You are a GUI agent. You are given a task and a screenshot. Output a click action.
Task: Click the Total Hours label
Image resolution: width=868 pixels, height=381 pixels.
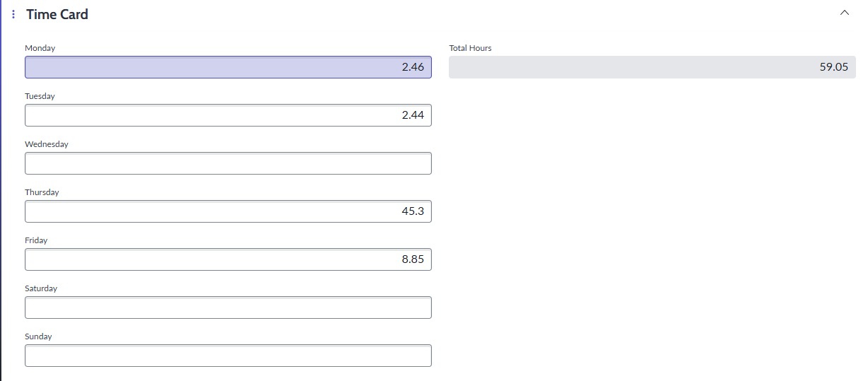470,48
